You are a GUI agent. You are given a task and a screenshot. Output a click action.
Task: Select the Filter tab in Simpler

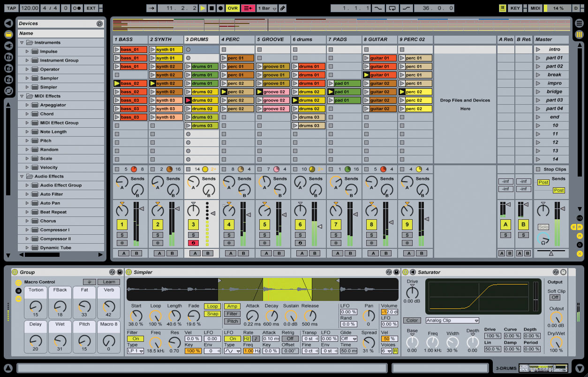233,314
